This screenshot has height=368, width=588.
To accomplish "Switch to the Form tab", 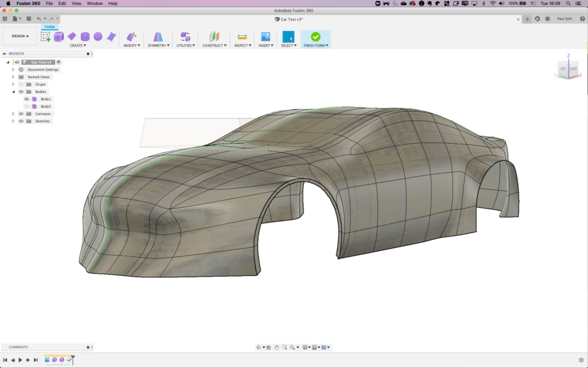I will click(x=50, y=26).
